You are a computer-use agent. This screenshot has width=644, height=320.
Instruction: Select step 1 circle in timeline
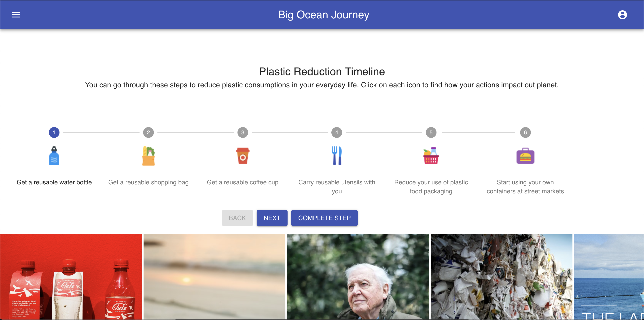54,132
